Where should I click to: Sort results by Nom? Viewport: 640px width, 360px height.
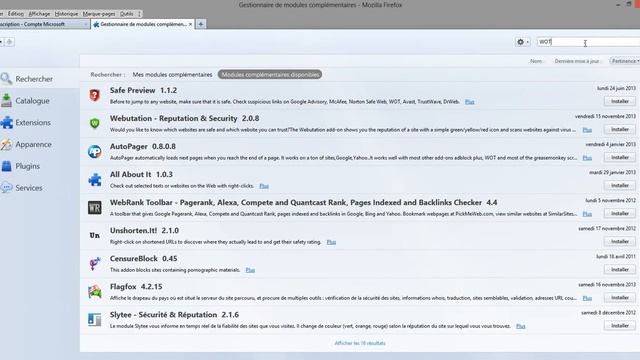[536, 61]
